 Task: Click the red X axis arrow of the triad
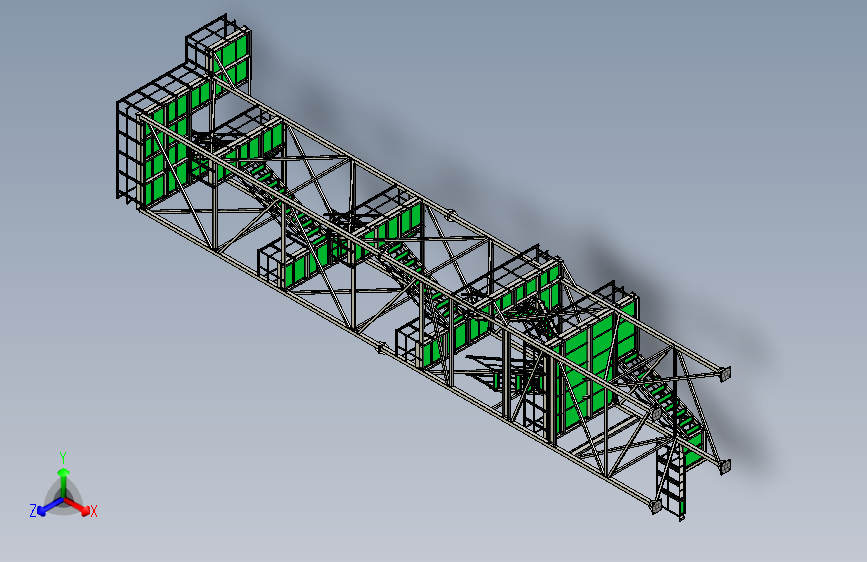[x=77, y=506]
